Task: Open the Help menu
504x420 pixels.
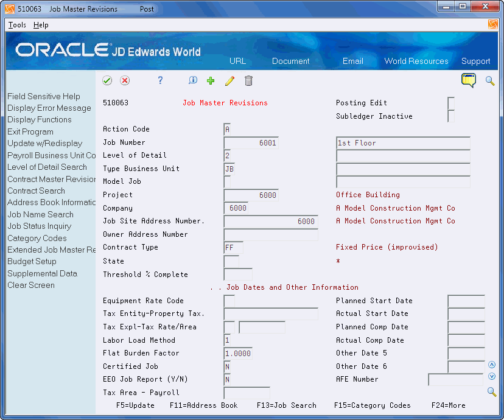Action: click(x=41, y=25)
